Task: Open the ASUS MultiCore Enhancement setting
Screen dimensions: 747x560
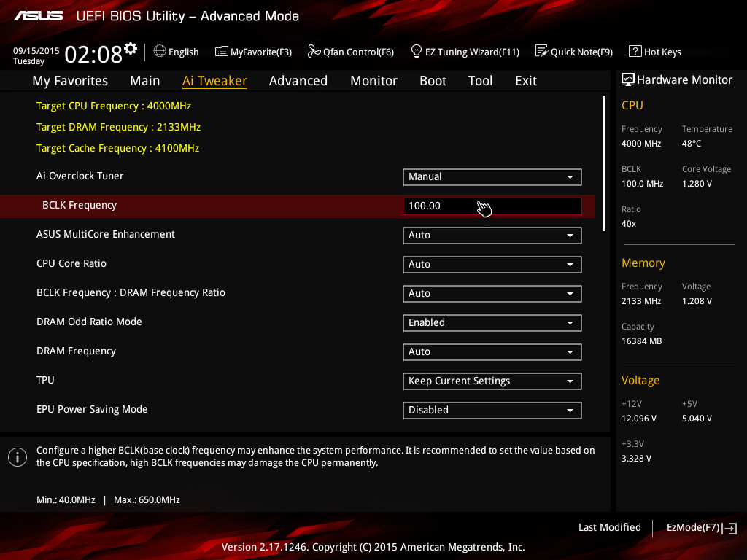Action: [492, 235]
